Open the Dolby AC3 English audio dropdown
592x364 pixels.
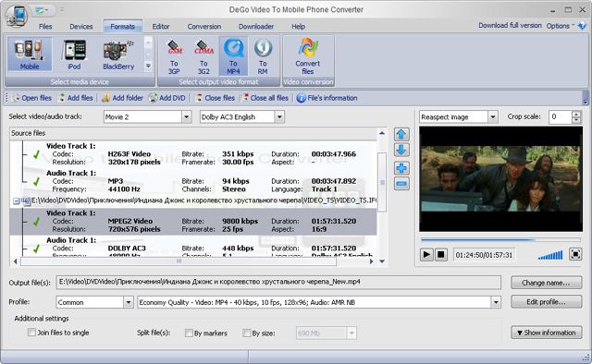click(279, 117)
